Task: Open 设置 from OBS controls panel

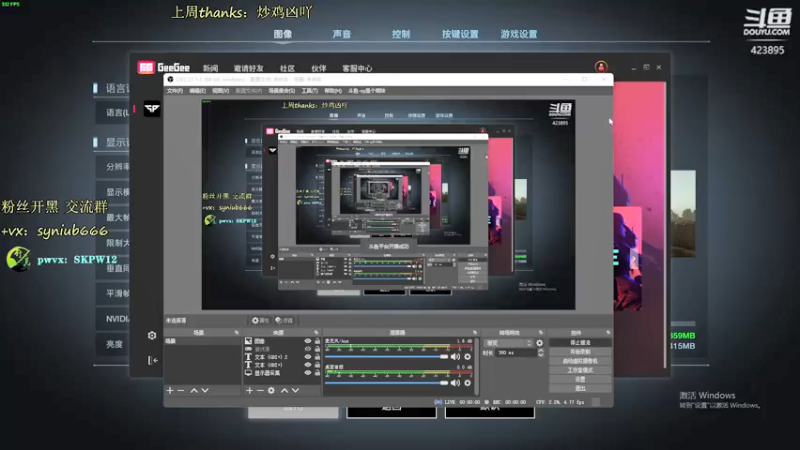Action: (580, 379)
